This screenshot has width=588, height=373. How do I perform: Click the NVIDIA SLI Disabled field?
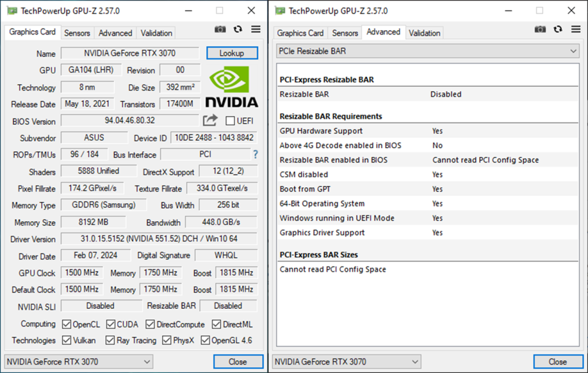101,306
